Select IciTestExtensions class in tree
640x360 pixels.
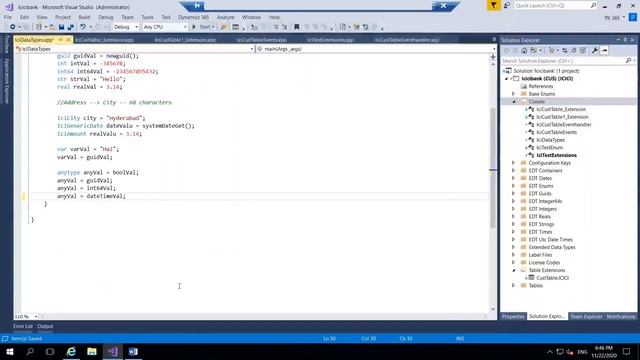click(x=556, y=156)
